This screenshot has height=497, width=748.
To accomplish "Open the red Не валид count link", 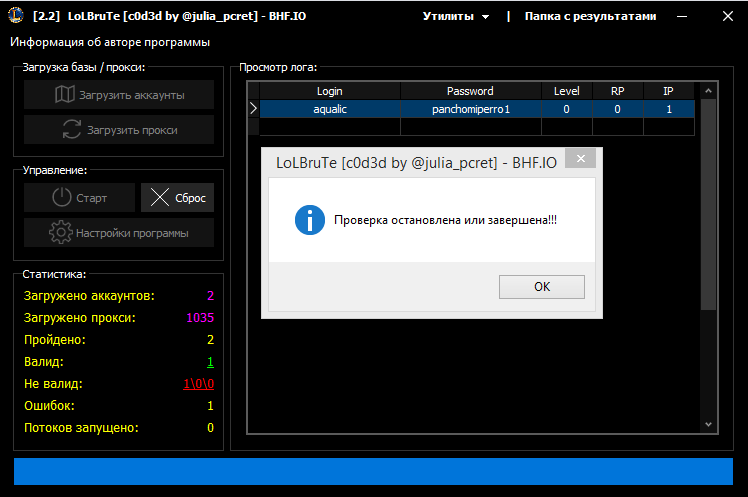I will (198, 383).
